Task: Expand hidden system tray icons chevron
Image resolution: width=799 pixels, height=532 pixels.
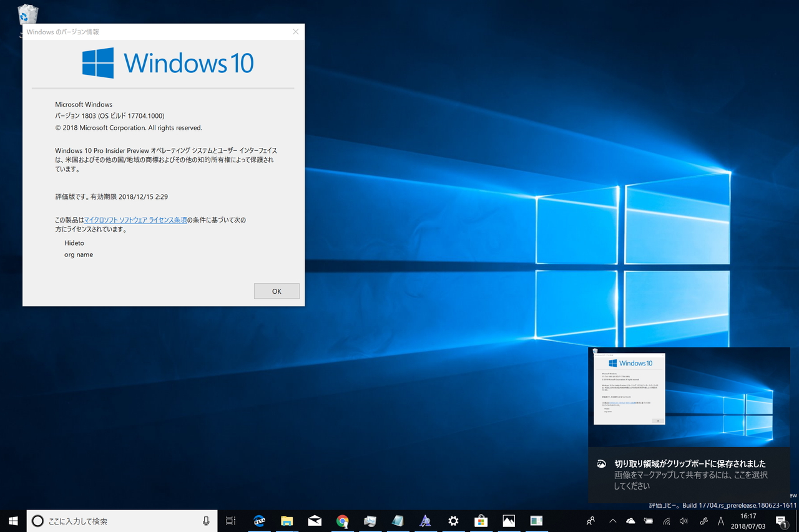Action: pos(612,521)
